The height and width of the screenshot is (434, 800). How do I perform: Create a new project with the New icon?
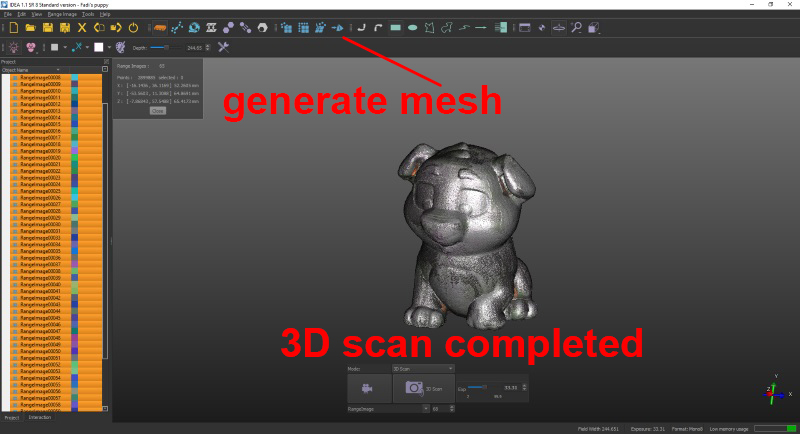(x=14, y=28)
